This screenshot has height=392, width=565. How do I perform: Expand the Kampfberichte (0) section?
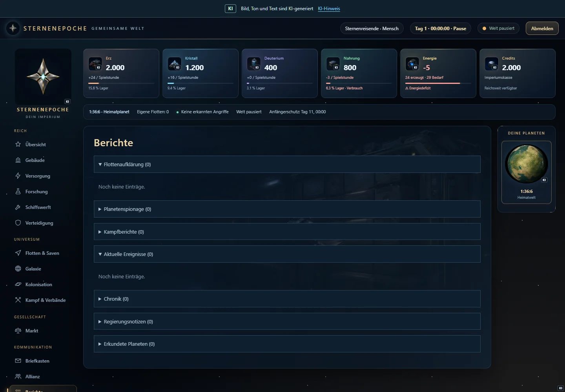click(287, 232)
